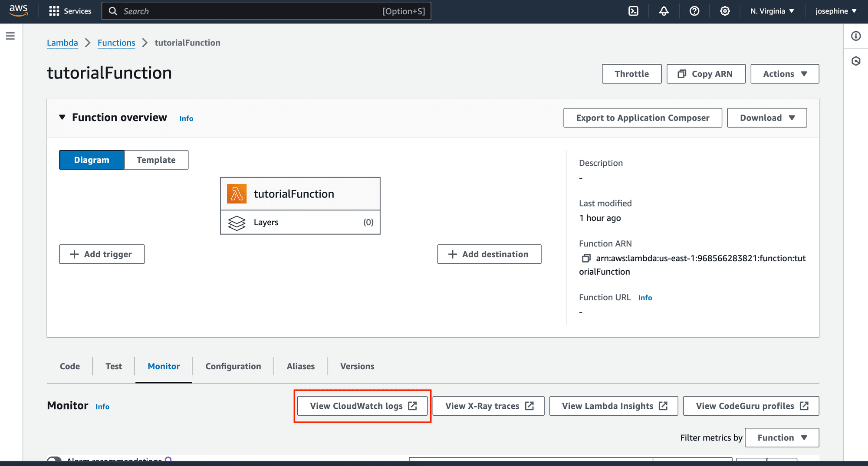Open the notifications bell icon
The width and height of the screenshot is (868, 466).
coord(664,11)
